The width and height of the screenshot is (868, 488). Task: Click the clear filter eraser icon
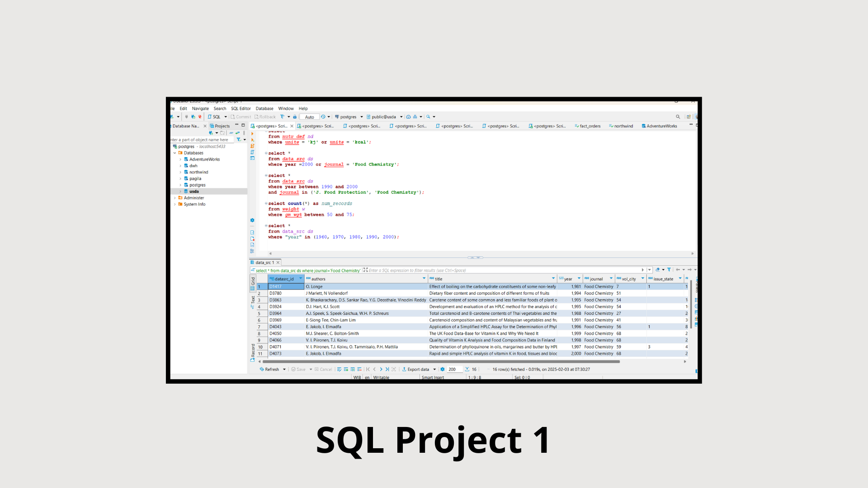pos(657,270)
